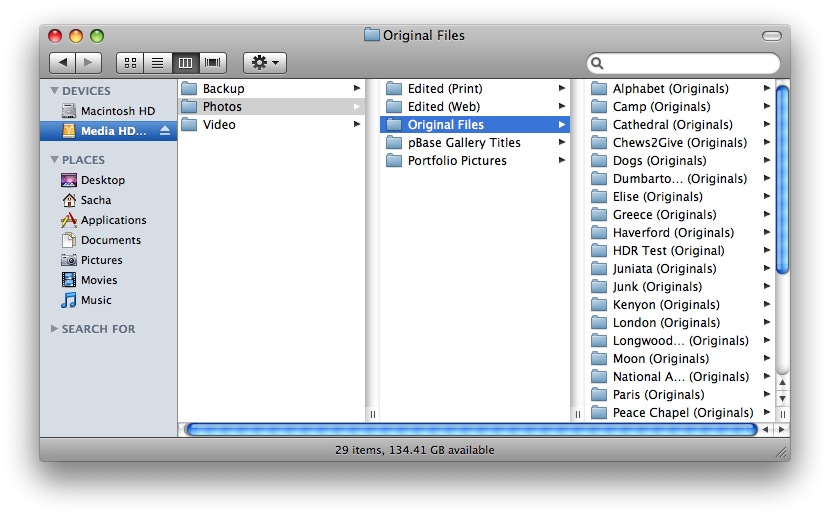
Task: Select the Alphabet (Originals) folder
Action: [680, 88]
